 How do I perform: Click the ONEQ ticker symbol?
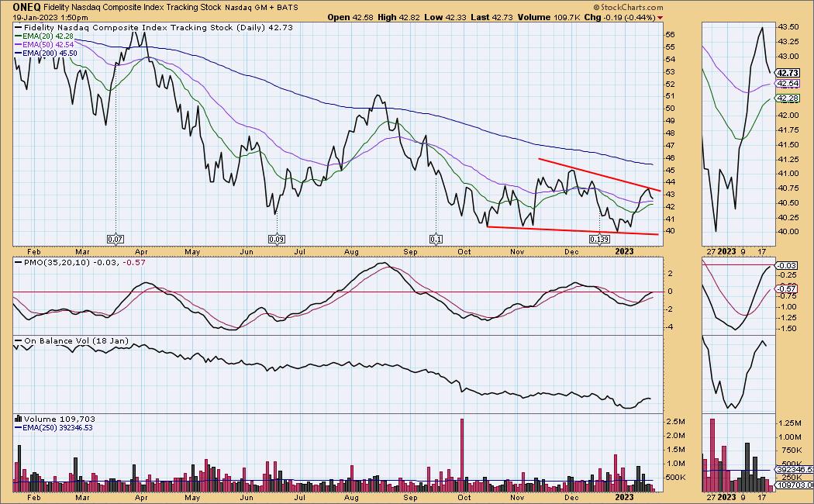[27, 7]
